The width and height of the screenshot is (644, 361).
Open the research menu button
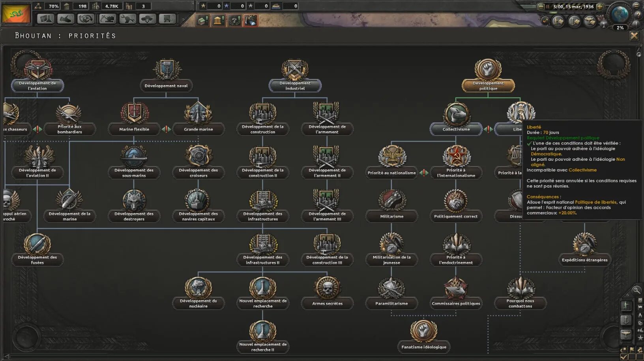pos(45,19)
